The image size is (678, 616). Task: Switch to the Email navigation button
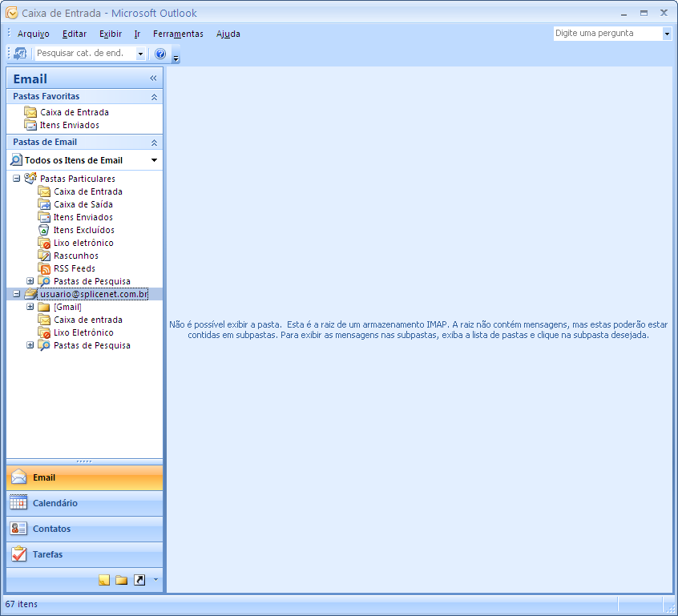coord(85,477)
